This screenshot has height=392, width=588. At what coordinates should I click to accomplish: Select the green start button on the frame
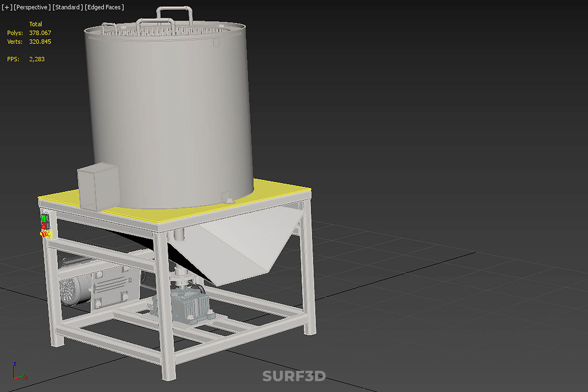click(x=43, y=218)
